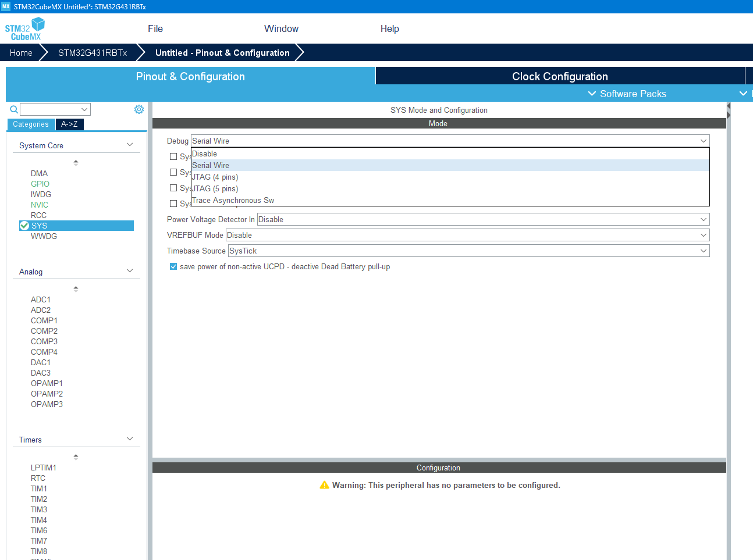Image resolution: width=753 pixels, height=560 pixels.
Task: Select GPIO in System Core
Action: click(x=40, y=184)
